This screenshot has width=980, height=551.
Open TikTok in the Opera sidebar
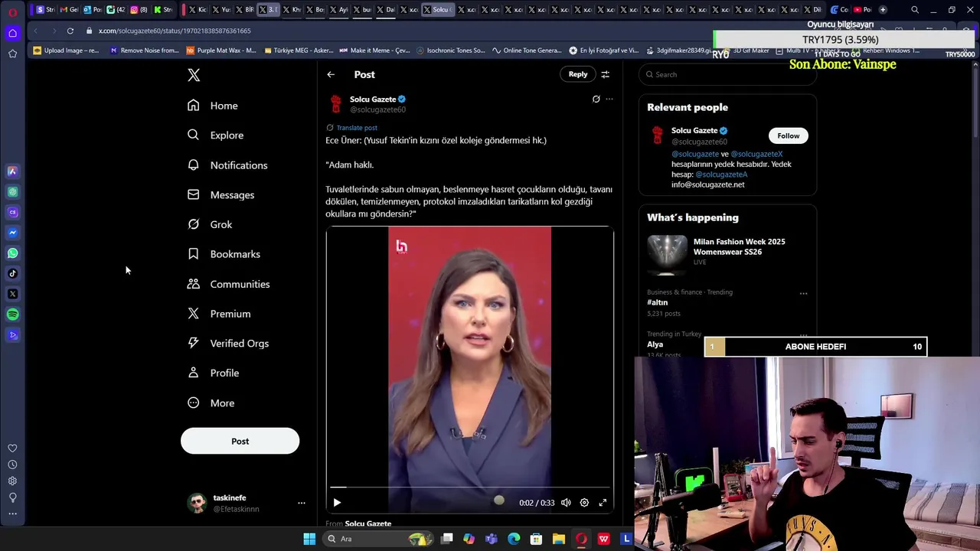12,273
